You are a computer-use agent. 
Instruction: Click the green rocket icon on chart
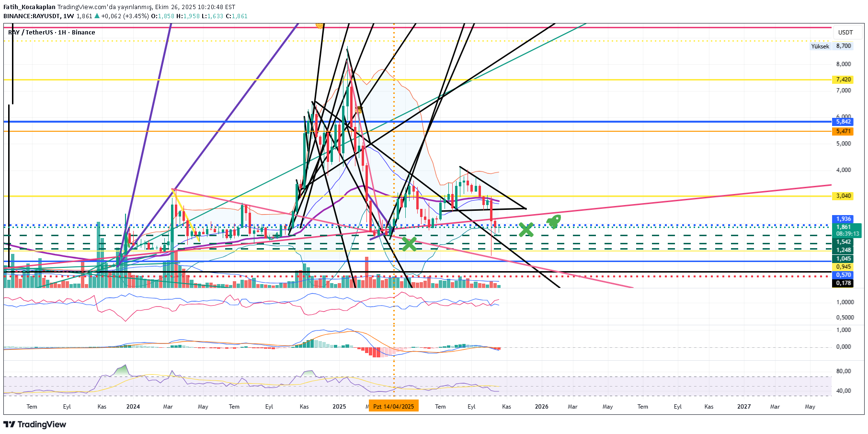point(553,221)
